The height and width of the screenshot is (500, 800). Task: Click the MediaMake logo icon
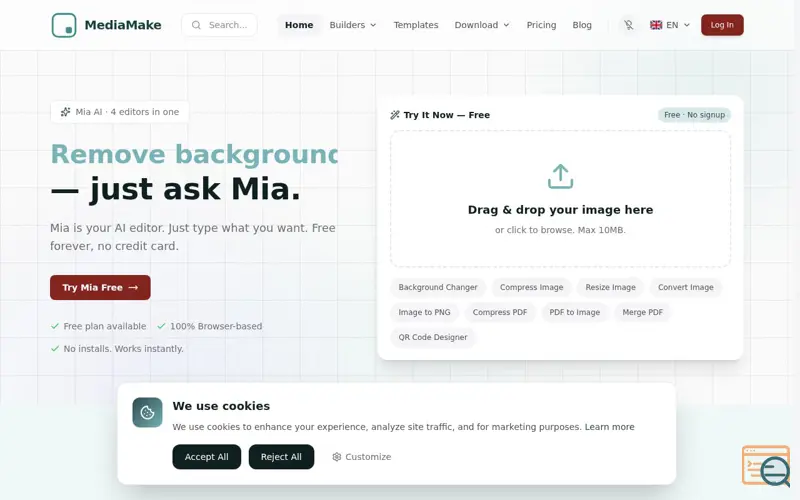[x=64, y=25]
